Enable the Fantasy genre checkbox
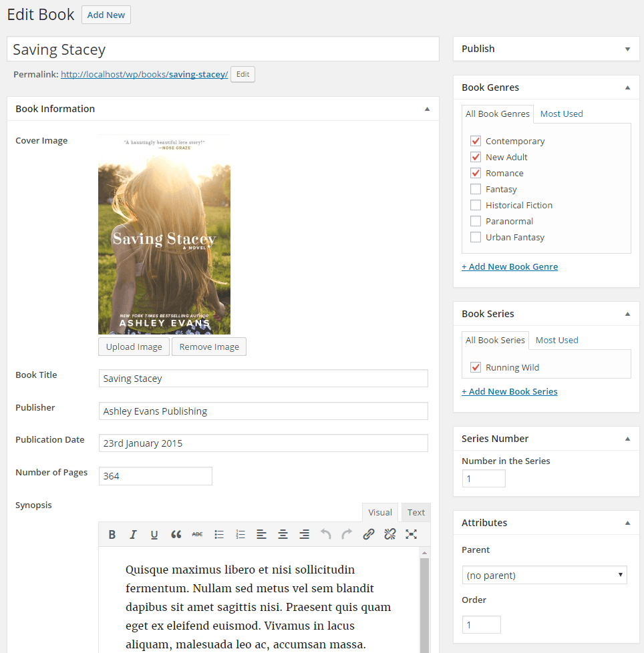Image resolution: width=644 pixels, height=653 pixels. click(x=476, y=189)
